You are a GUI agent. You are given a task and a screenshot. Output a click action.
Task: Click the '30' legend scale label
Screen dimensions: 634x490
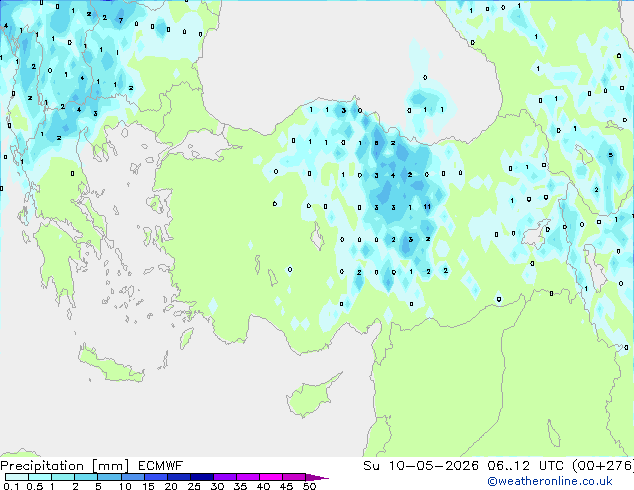coord(217,486)
